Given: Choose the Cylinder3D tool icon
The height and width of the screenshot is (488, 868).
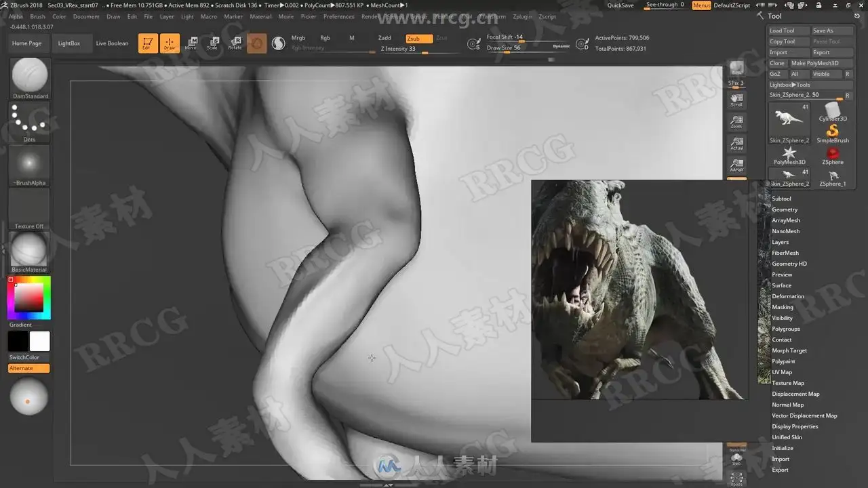Looking at the screenshot, I should 832,110.
